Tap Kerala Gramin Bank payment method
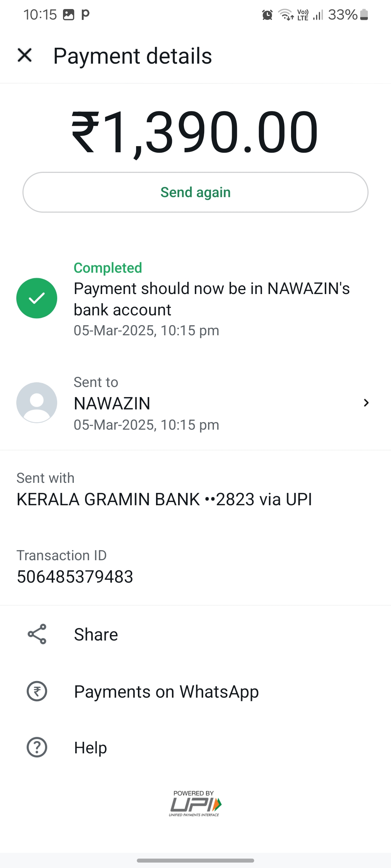Screen dimensions: 391x868 tap(164, 499)
